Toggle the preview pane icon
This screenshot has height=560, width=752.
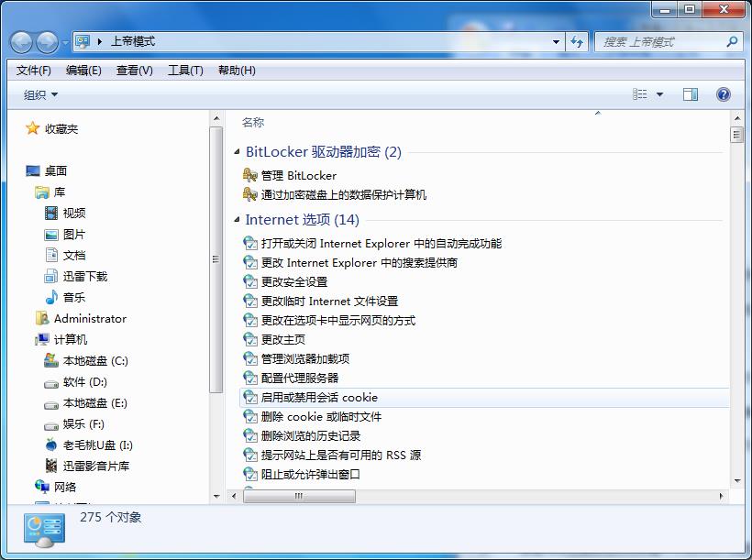click(x=691, y=94)
